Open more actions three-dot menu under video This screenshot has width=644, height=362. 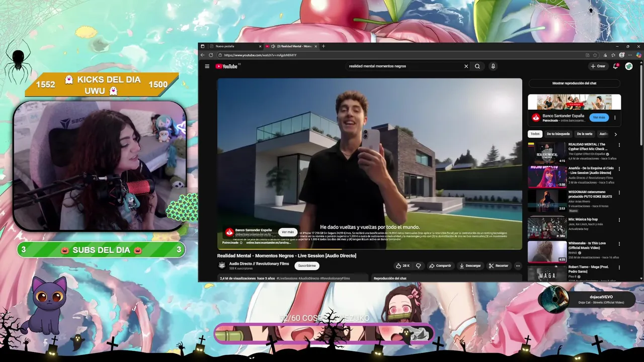(x=518, y=265)
